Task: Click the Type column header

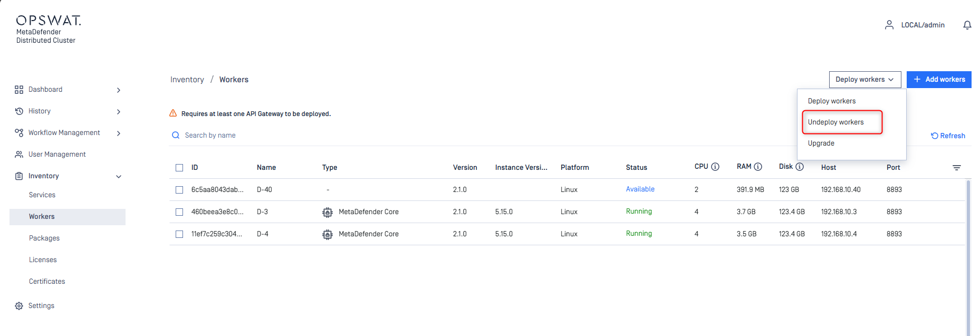Action: click(330, 168)
